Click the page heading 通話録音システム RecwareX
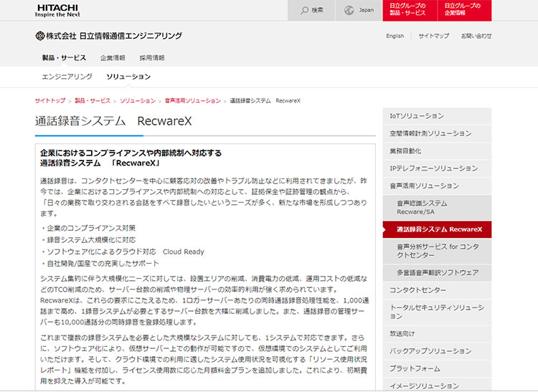This screenshot has height=392, width=538. (x=113, y=121)
